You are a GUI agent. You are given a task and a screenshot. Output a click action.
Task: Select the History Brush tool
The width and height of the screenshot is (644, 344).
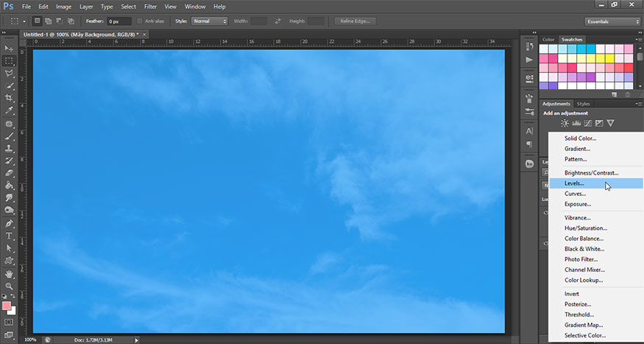9,161
